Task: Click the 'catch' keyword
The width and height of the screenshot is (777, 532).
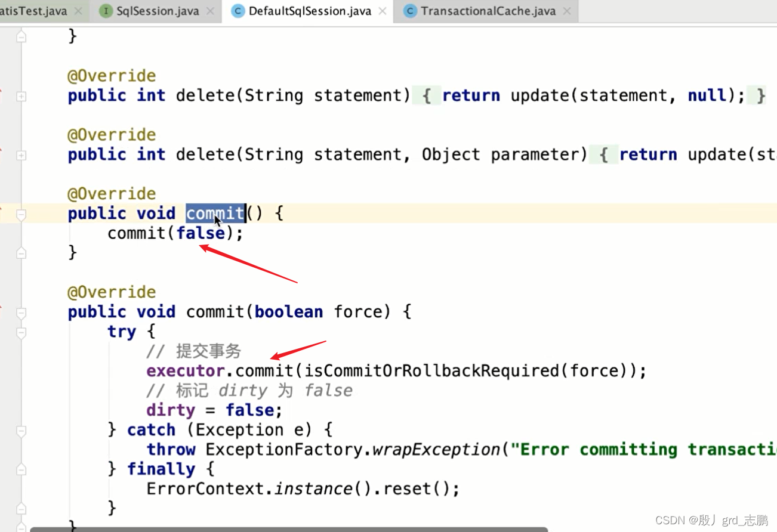Action: pyautogui.click(x=151, y=430)
